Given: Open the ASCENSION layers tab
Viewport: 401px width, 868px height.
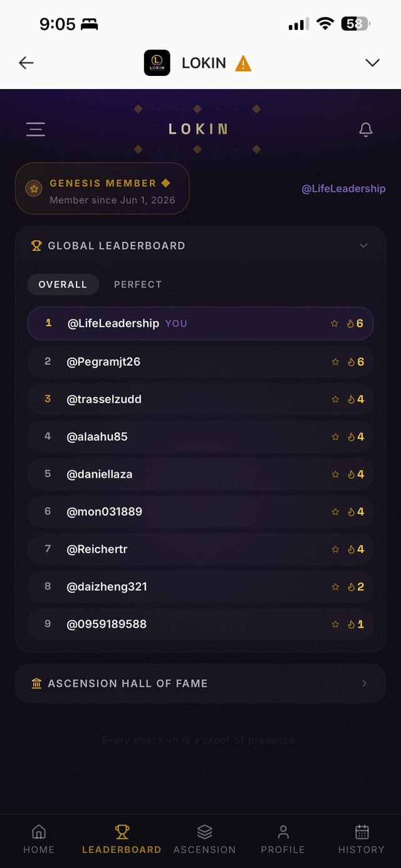Looking at the screenshot, I should tap(205, 840).
